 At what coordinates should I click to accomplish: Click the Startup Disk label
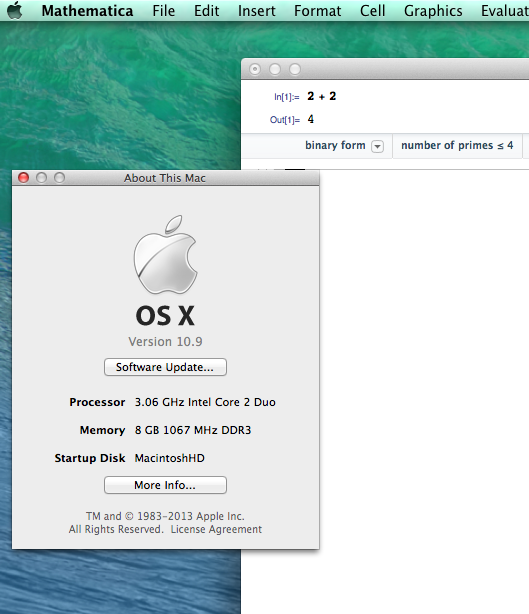(90, 458)
